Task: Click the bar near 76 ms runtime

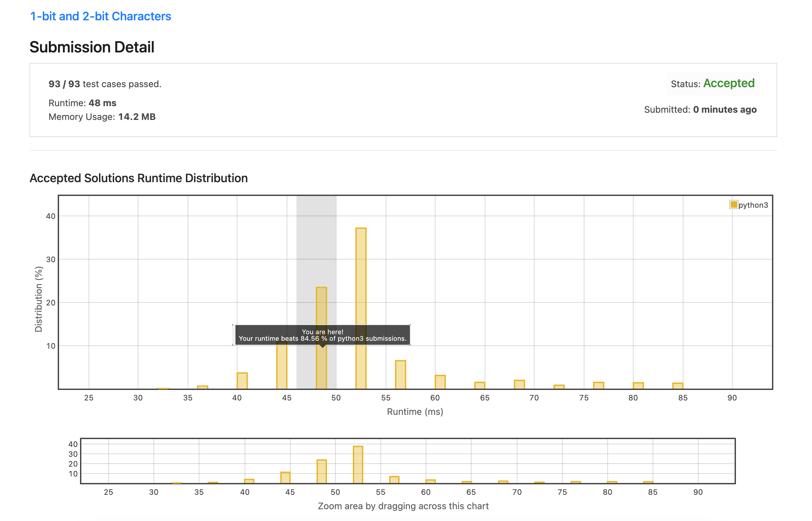Action: coord(599,386)
